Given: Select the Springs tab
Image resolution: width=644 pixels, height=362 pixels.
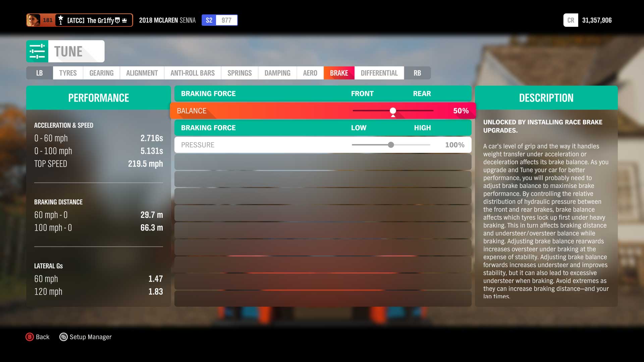Looking at the screenshot, I should 239,73.
